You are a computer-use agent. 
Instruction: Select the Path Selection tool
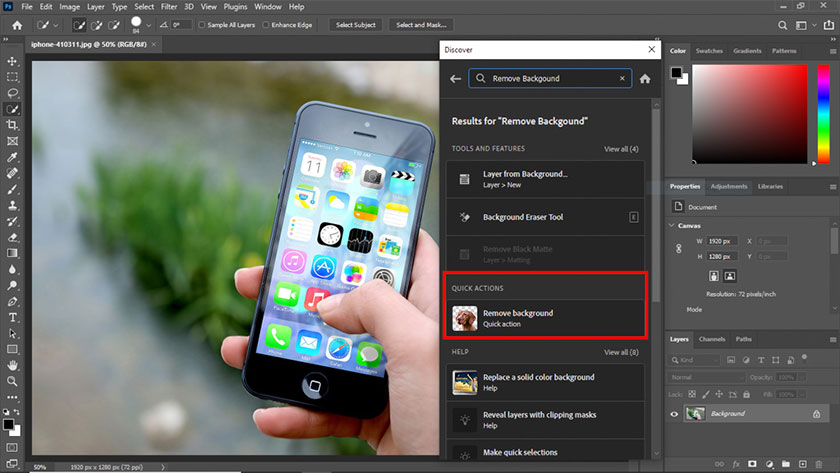pyautogui.click(x=12, y=334)
